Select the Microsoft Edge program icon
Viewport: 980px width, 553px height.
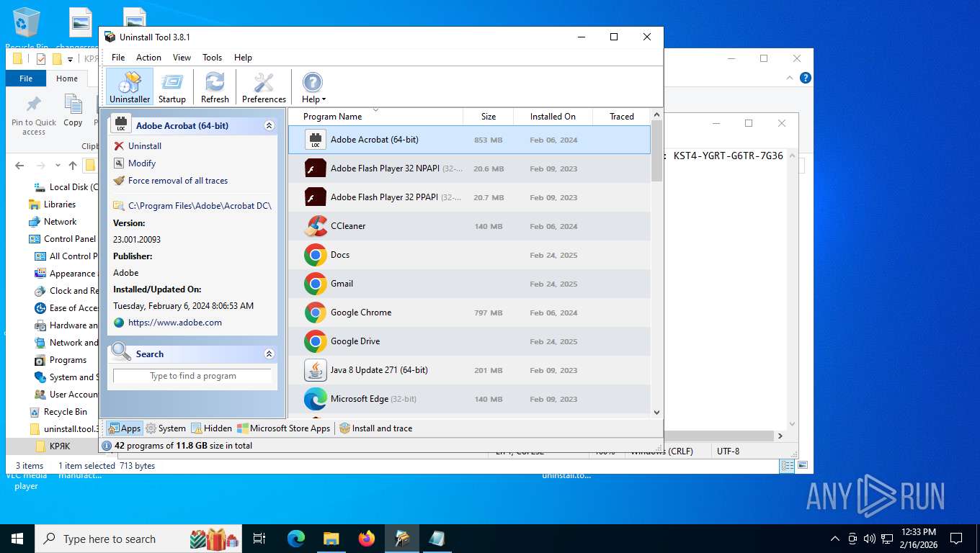coord(316,399)
